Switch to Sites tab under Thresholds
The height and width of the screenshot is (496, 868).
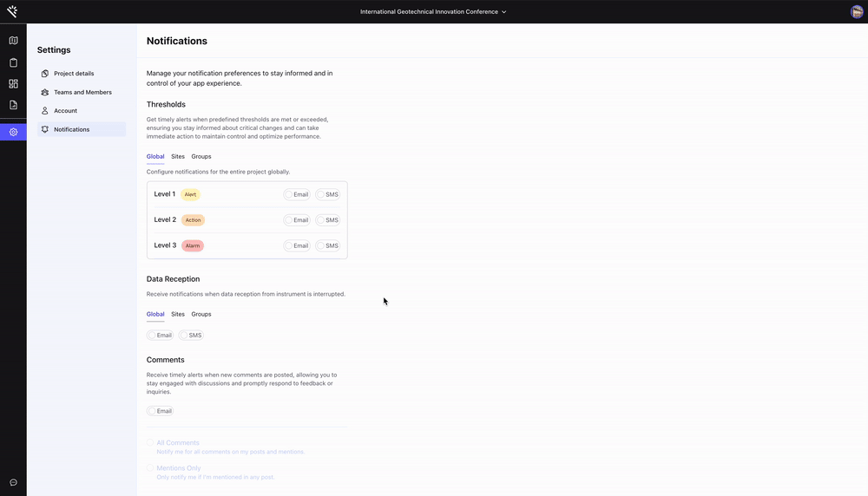point(178,156)
